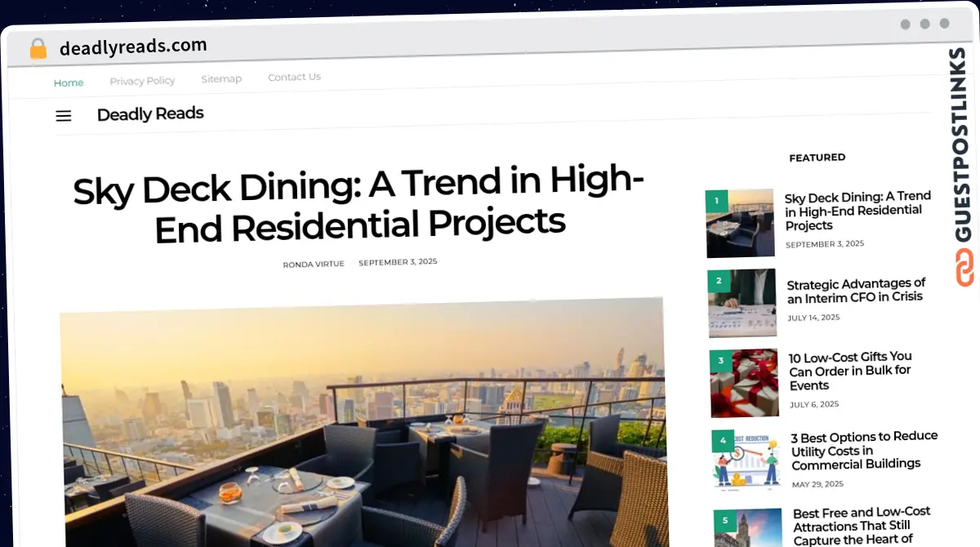Open featured thumbnail number 1 rooftop
980x547 pixels.
click(740, 223)
